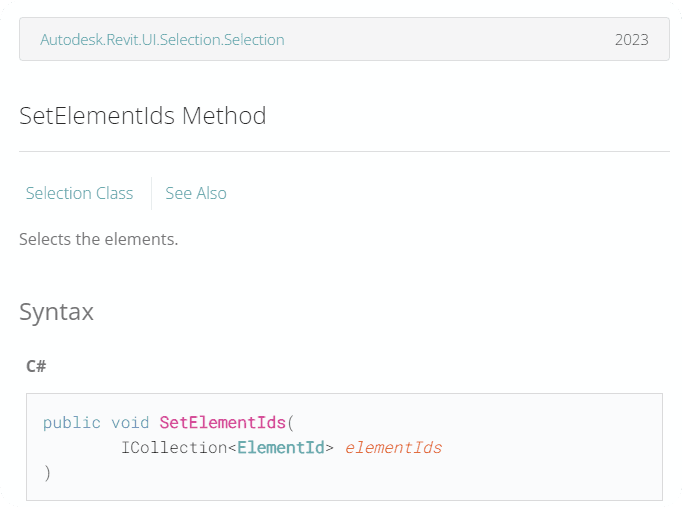Click the Syntax section heading
Screen dimensions: 682x507
[56, 311]
